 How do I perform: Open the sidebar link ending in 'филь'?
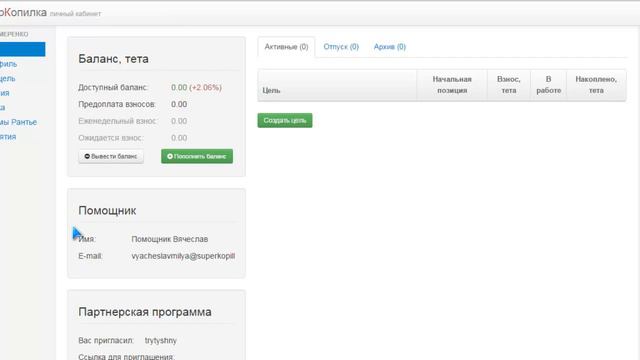pyautogui.click(x=9, y=64)
